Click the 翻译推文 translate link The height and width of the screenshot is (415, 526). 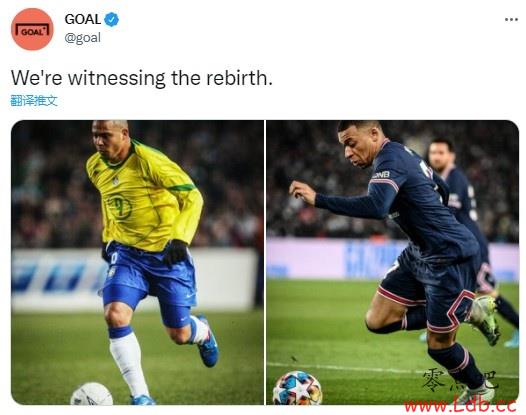(34, 101)
